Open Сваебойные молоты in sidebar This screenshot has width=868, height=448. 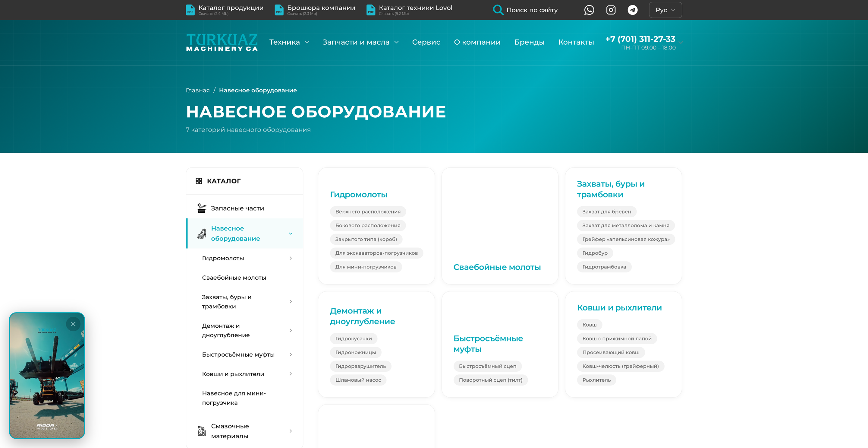(x=234, y=278)
